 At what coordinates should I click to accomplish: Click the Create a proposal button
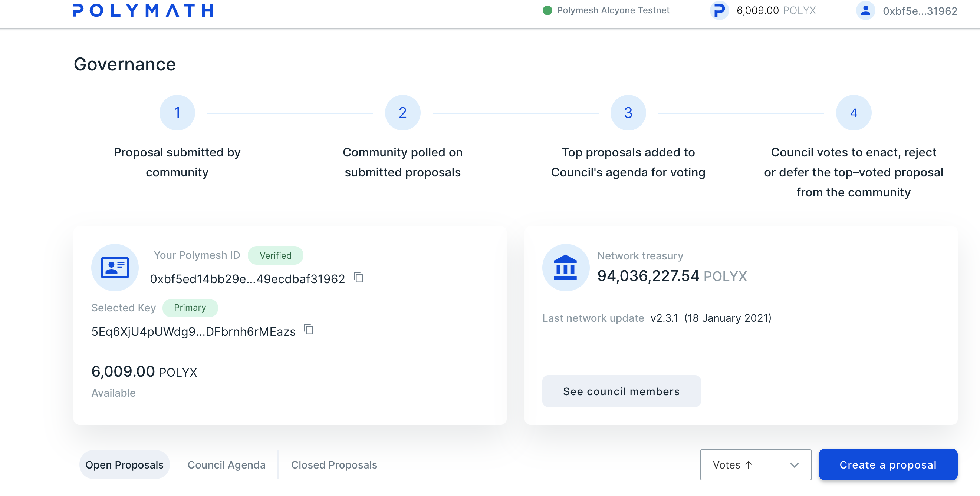tap(888, 464)
